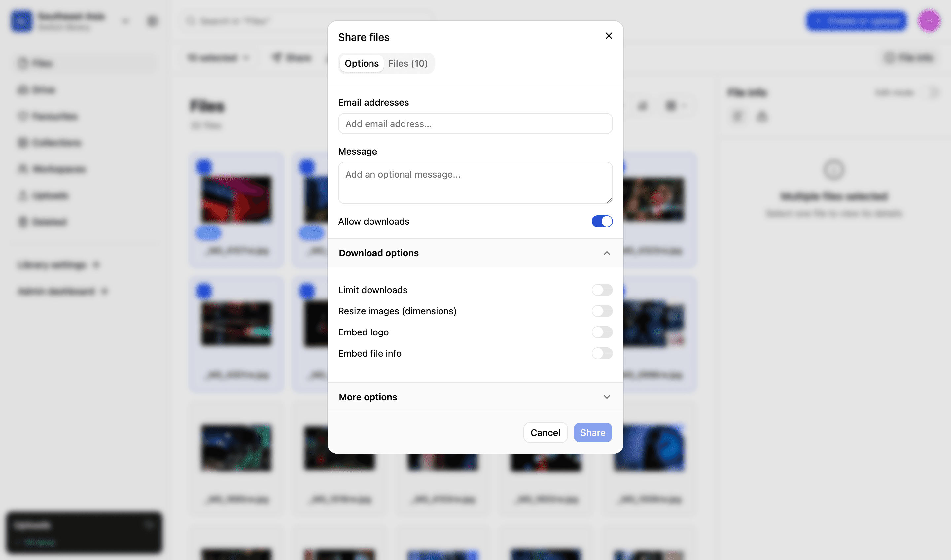Enable the Limit downloads switch
The image size is (951, 560).
point(602,290)
